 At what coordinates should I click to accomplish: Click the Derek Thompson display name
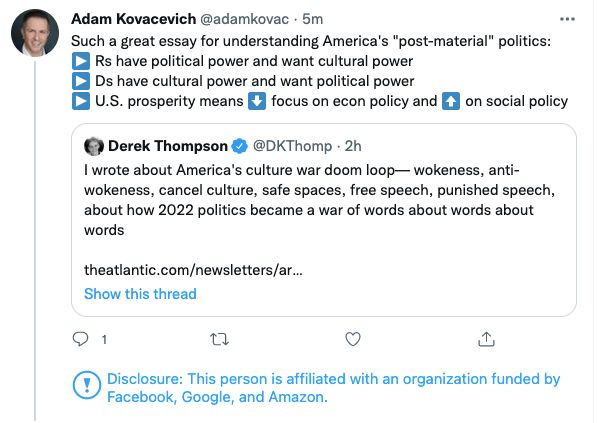click(x=168, y=146)
